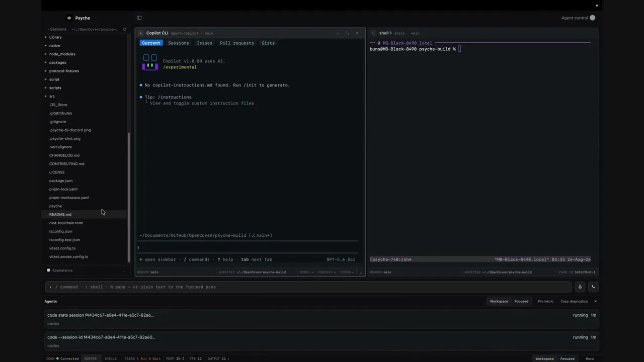
Task: Switch to AGENTS tab in status bar
Action: tap(91, 358)
